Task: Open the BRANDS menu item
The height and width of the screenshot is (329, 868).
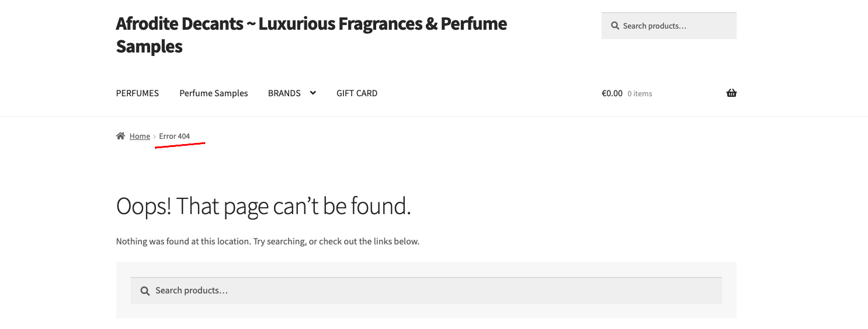Action: tap(284, 93)
